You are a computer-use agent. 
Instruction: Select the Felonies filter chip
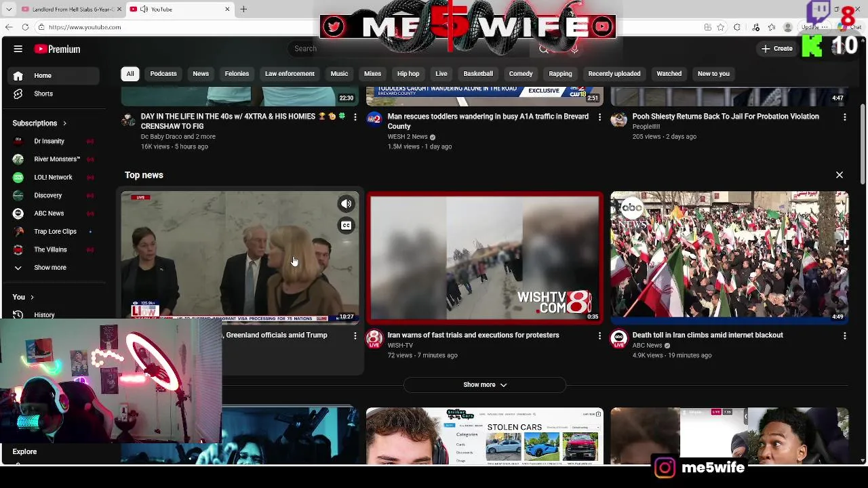click(237, 73)
